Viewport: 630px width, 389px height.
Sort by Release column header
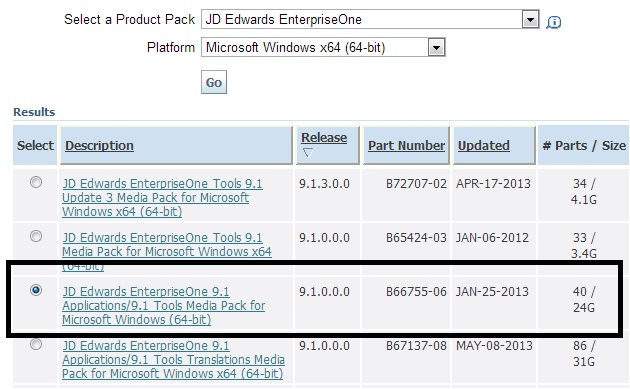pyautogui.click(x=324, y=137)
